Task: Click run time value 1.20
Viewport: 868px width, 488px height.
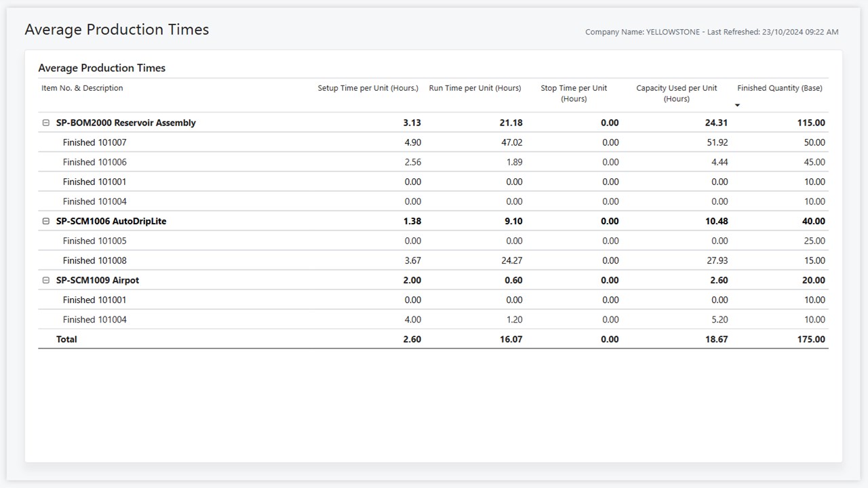Action: [514, 319]
